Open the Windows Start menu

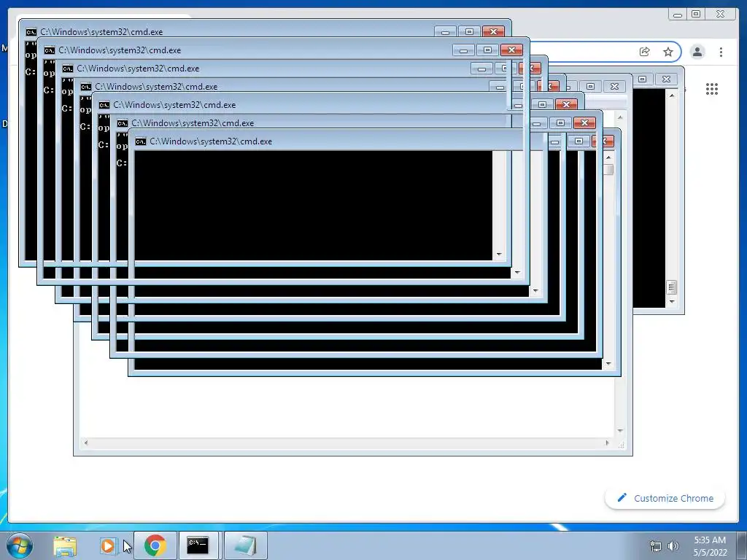(20, 545)
